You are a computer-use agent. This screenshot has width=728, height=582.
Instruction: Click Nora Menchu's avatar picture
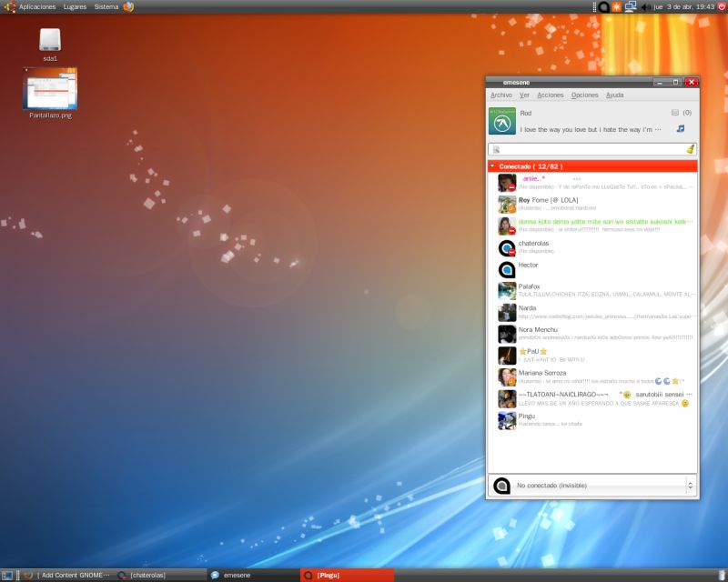[x=507, y=334]
